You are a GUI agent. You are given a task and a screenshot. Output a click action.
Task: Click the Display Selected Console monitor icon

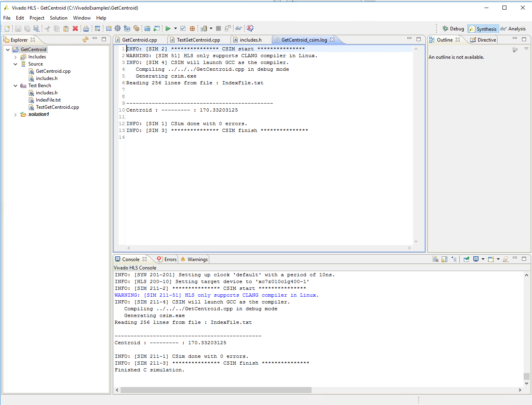476,259
